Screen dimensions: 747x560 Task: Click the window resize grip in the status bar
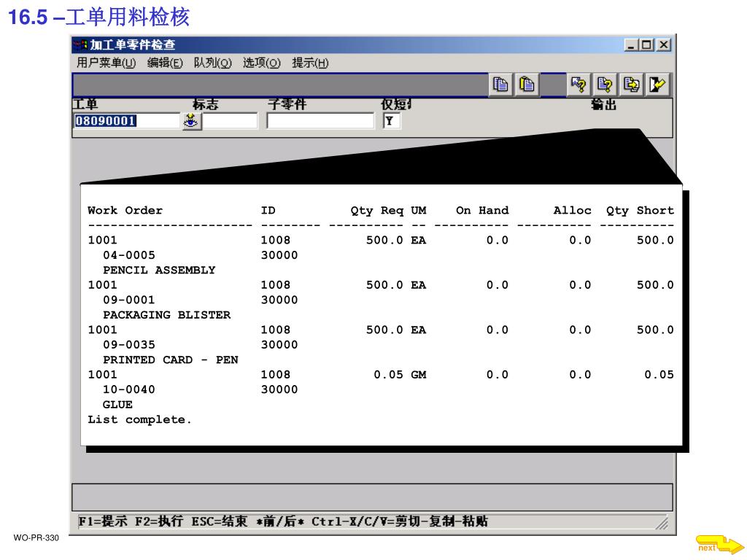coord(662,524)
